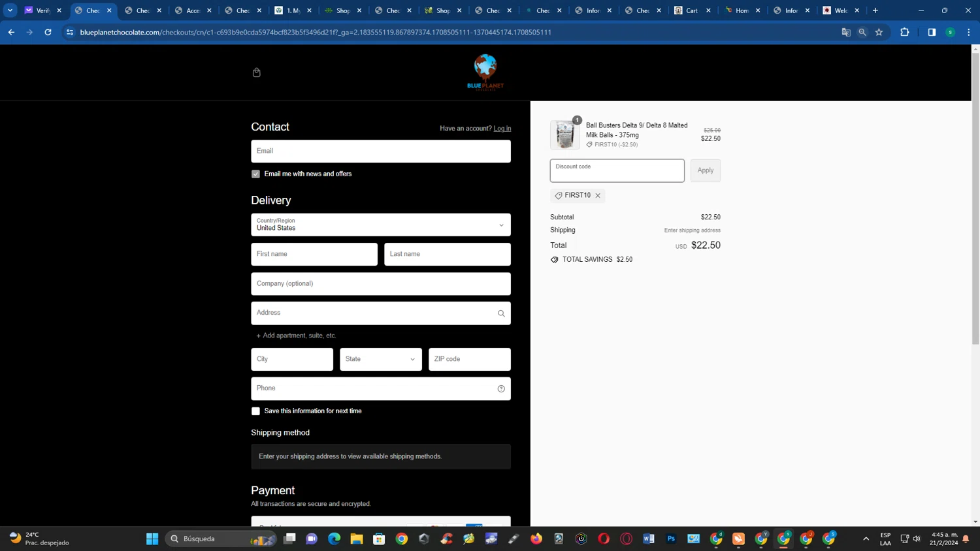The image size is (980, 551).
Task: Bookmark this page with the star icon
Action: 879,32
